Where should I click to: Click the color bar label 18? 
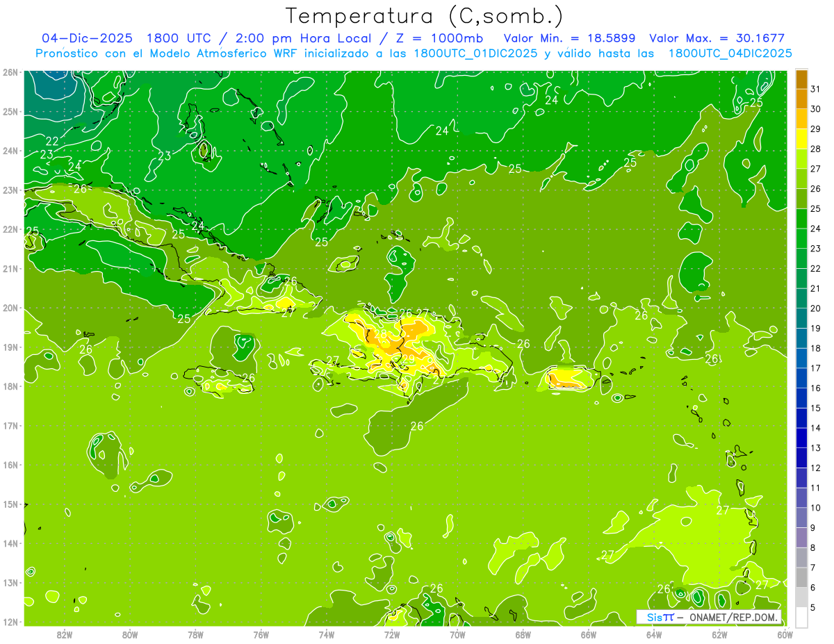[816, 348]
